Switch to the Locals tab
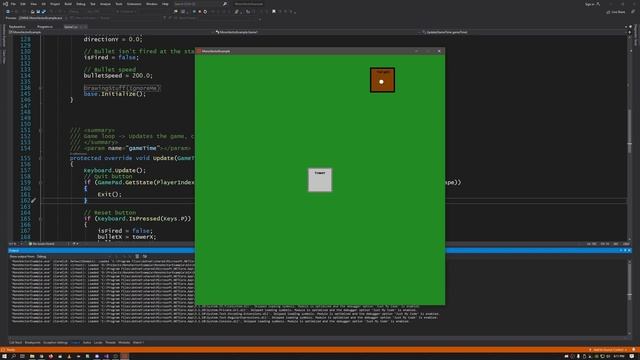 pos(98,343)
